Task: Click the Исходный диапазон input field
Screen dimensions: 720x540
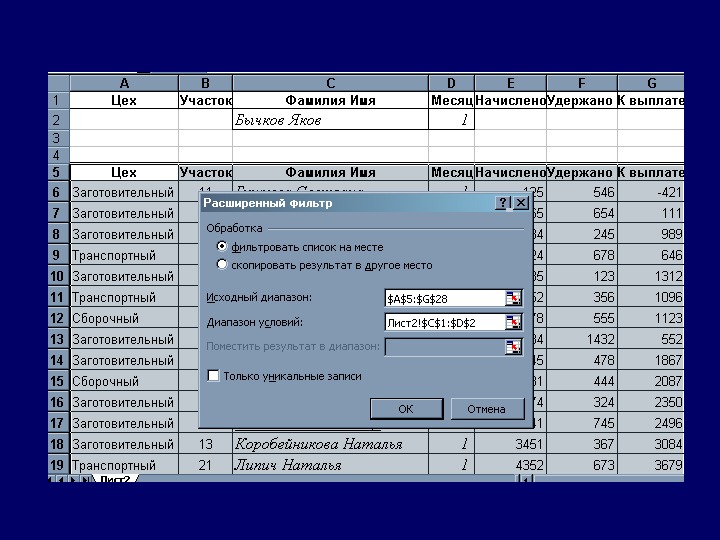Action: [444, 299]
